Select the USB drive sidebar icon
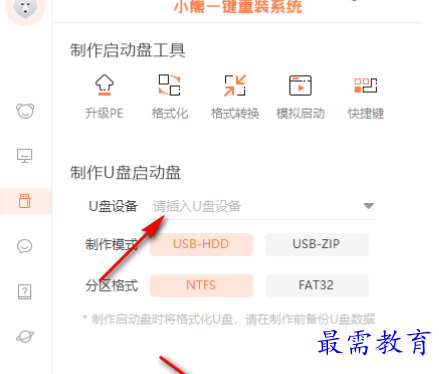439x374 pixels. pyautogui.click(x=25, y=201)
